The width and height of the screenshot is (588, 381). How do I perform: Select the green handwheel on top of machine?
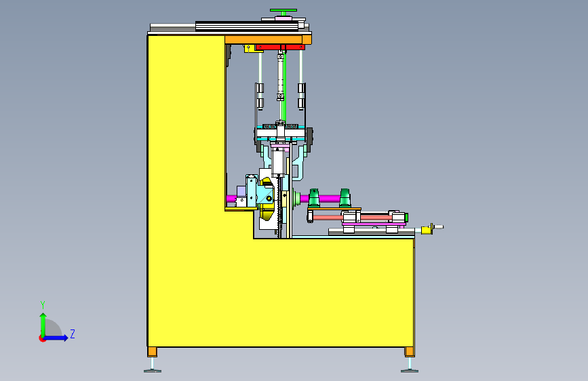[x=283, y=10]
